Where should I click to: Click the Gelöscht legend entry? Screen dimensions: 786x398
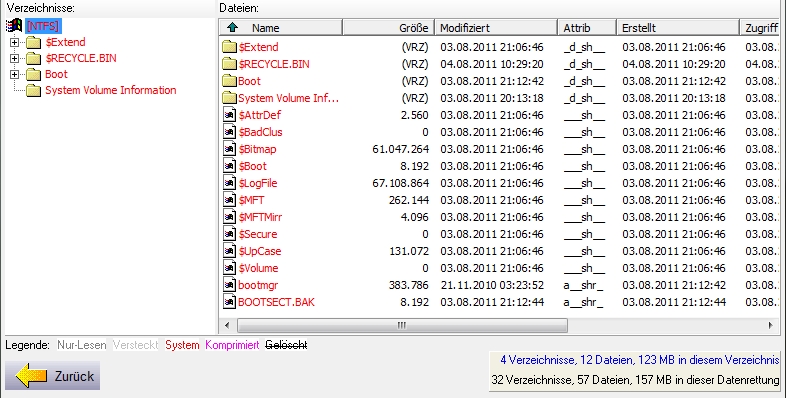286,345
